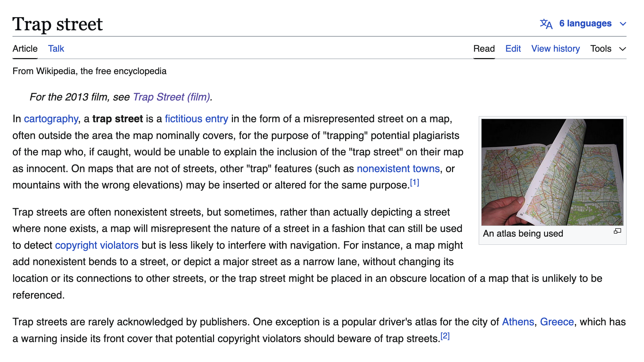Jump to citation reference [1]

414,183
